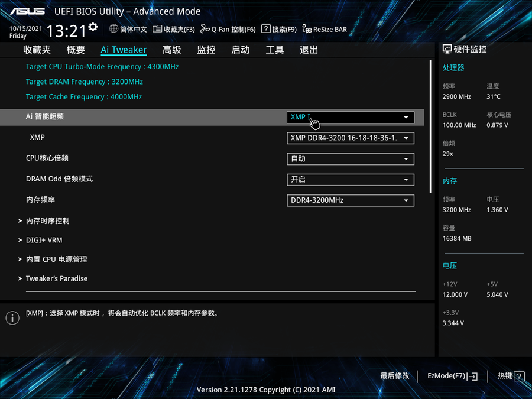The image size is (532, 399).
Task: Expand the 内存时序控制 submenu
Action: click(x=47, y=221)
